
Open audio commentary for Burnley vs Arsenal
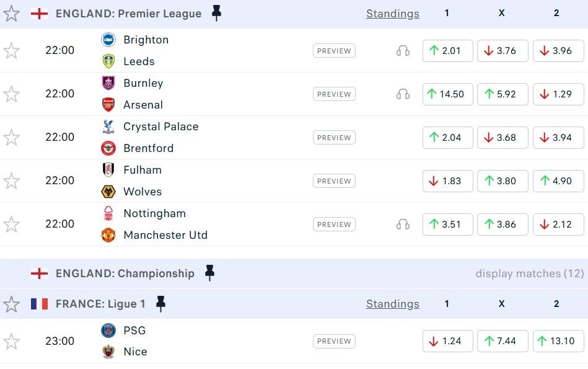[x=403, y=94]
